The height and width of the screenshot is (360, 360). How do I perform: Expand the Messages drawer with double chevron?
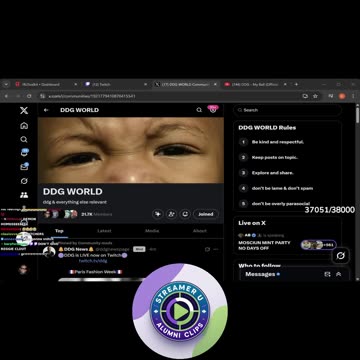(x=338, y=274)
